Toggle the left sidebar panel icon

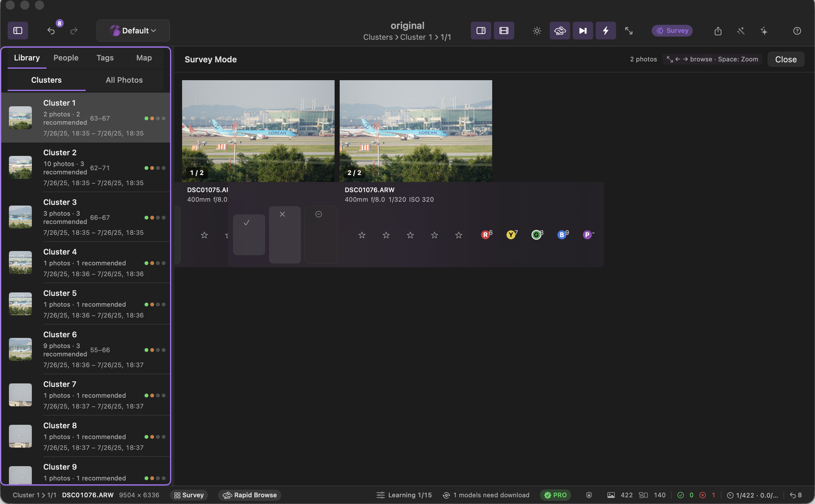18,31
